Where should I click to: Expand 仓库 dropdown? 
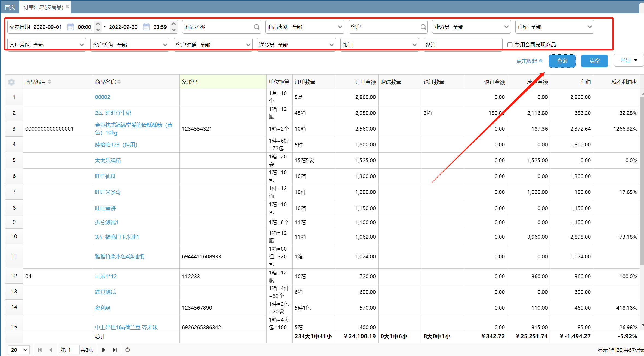pos(590,27)
